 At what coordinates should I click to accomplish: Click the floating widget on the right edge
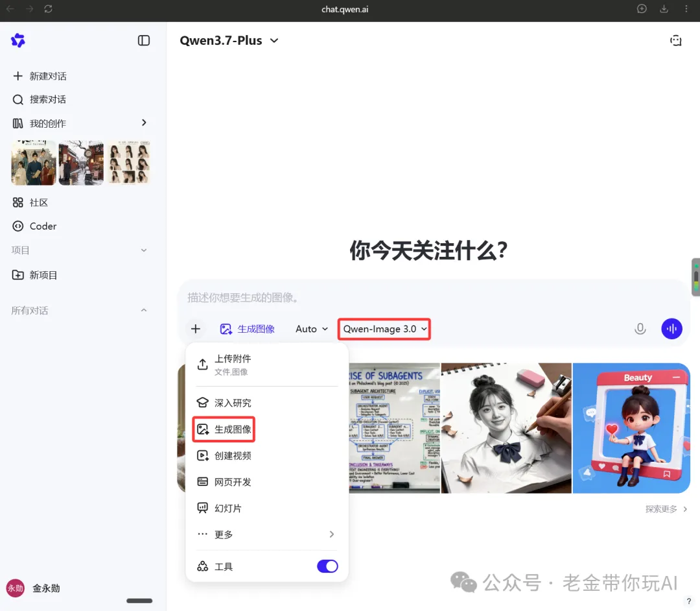click(x=695, y=277)
